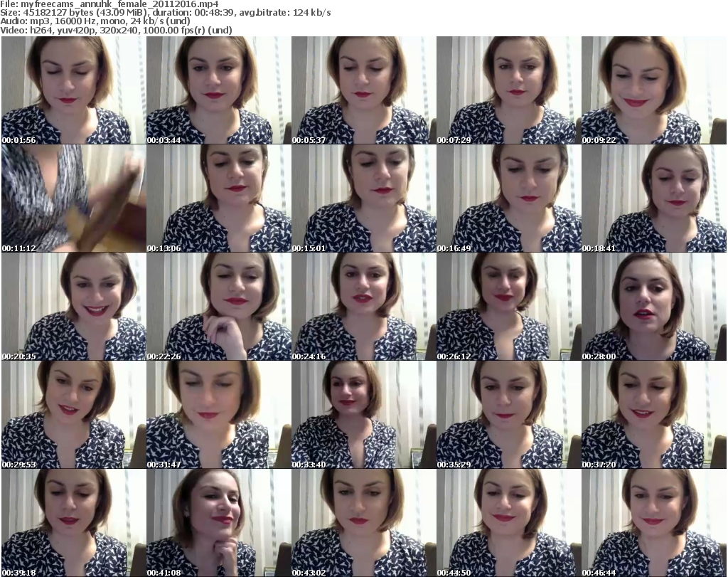
Task: Open the thumbnail at 00:16:49
Action: click(x=509, y=198)
